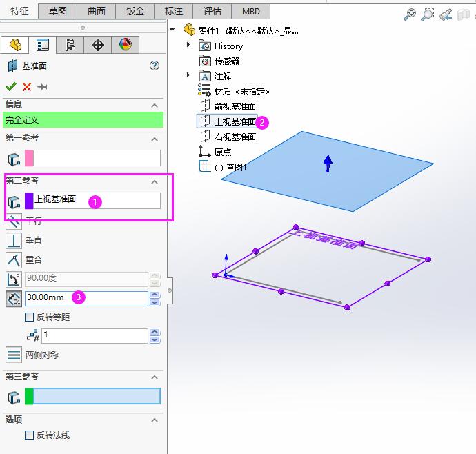Switch to the PropertyManager tab icon
The image size is (476, 454).
click(x=43, y=45)
